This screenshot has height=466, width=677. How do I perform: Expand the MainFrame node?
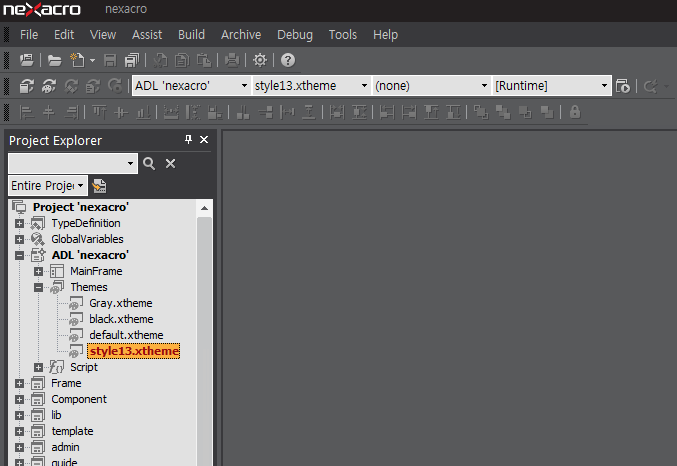[38, 271]
